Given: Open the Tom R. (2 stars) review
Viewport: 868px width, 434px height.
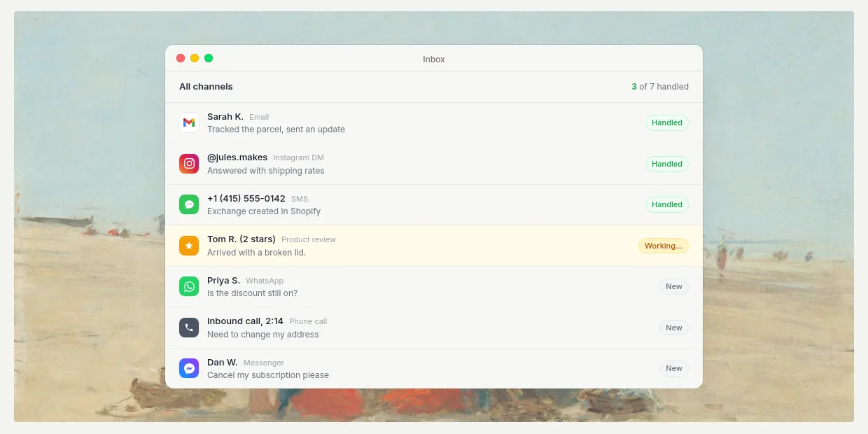Looking at the screenshot, I should tap(434, 246).
